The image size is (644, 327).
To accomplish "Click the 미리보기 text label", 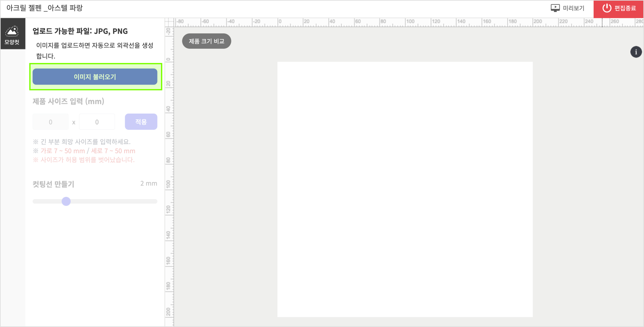I will pos(573,8).
